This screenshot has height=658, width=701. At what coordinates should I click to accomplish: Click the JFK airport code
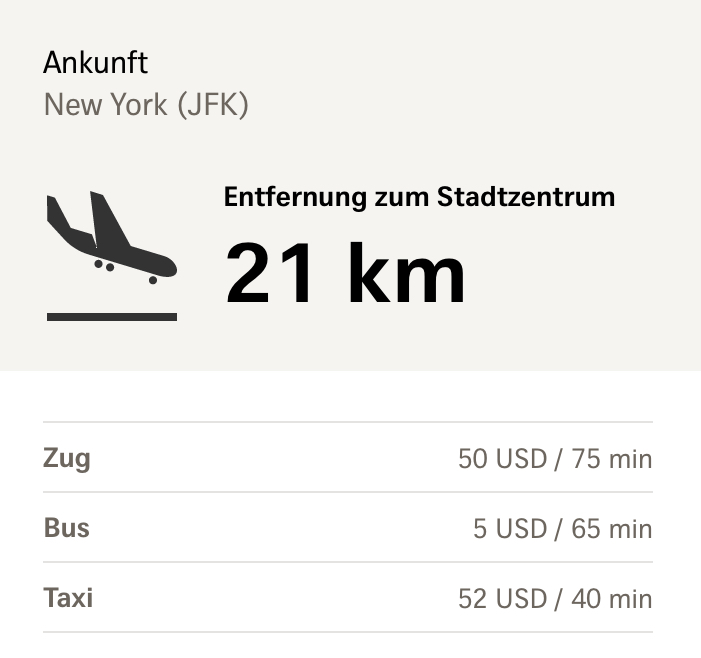click(x=212, y=104)
